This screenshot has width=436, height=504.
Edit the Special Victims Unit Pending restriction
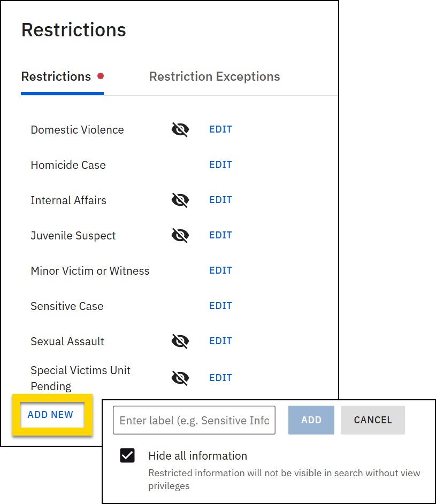point(220,378)
